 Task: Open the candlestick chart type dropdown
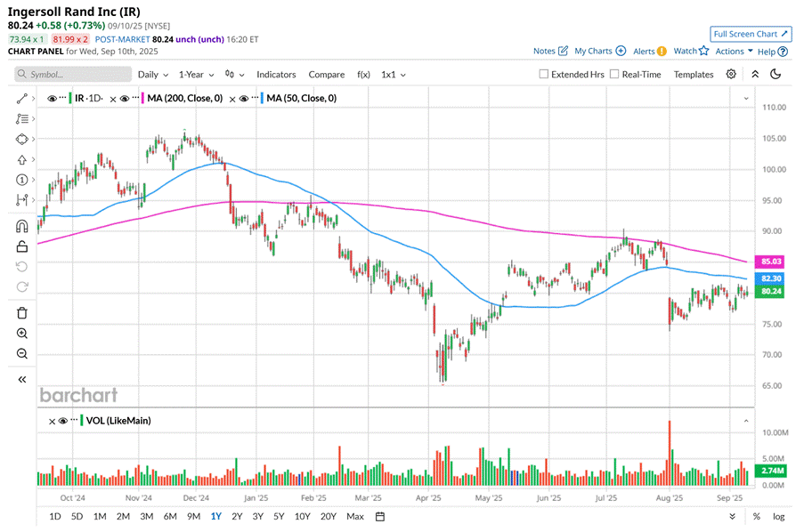(234, 75)
